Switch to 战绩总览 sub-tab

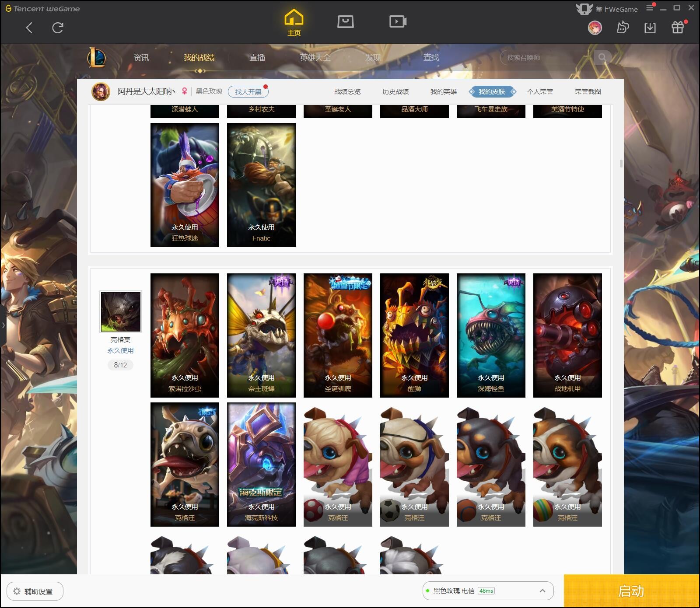click(347, 91)
